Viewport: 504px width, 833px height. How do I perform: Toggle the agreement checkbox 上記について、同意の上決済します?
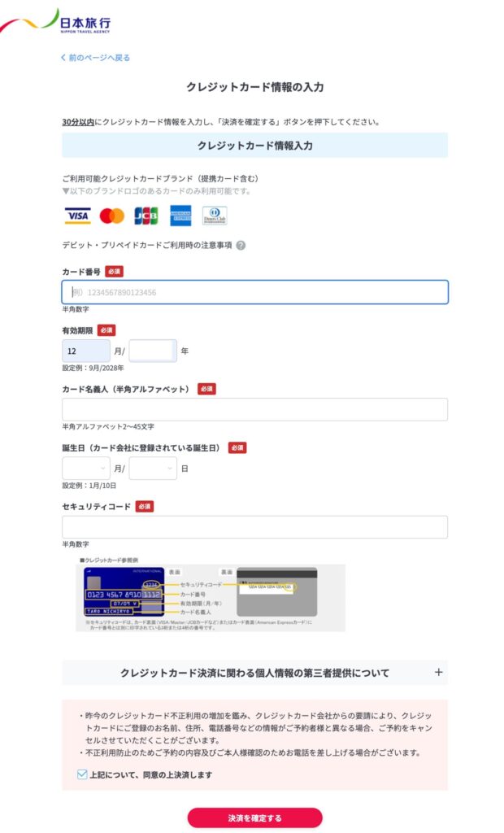click(x=82, y=774)
